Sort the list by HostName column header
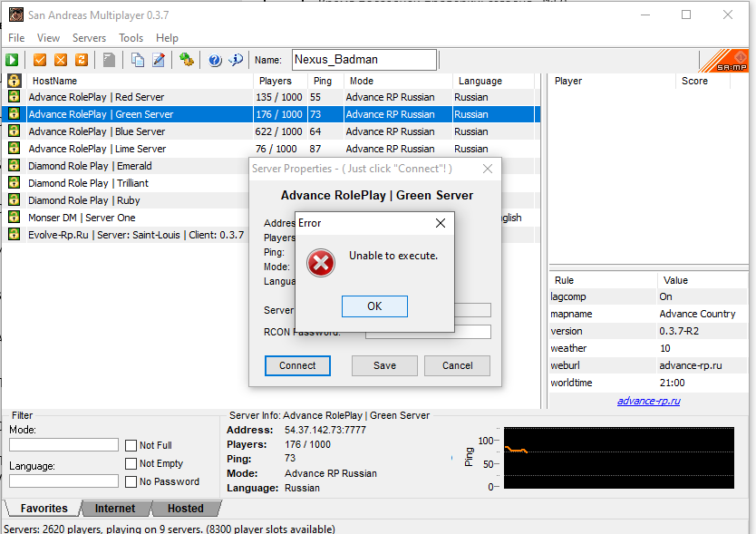 [x=136, y=81]
